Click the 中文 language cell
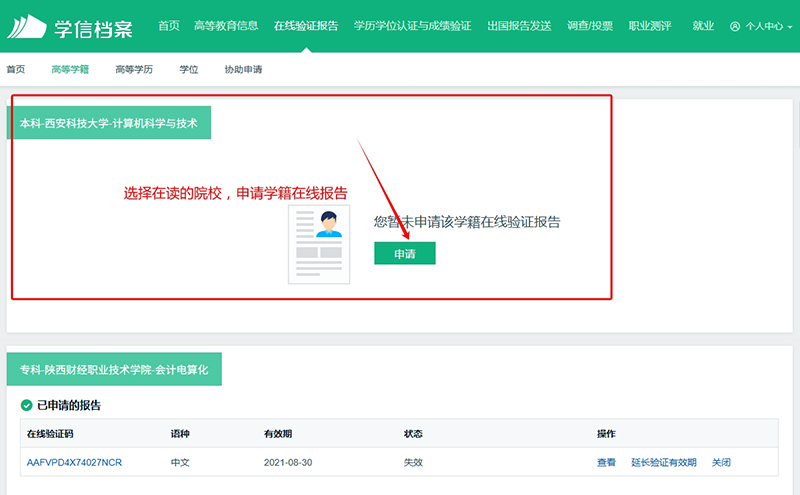This screenshot has width=800, height=495. [180, 462]
